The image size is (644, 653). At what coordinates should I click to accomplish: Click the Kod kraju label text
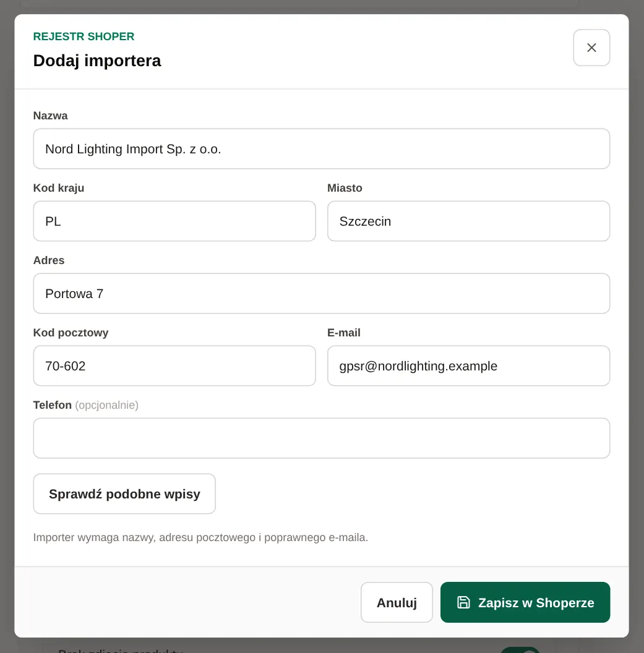coord(59,188)
